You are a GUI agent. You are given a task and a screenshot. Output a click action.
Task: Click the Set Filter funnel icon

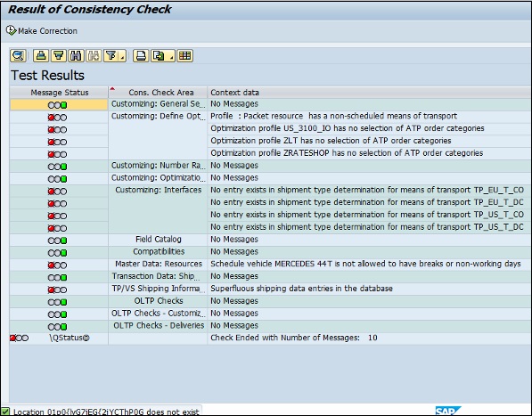click(x=111, y=55)
